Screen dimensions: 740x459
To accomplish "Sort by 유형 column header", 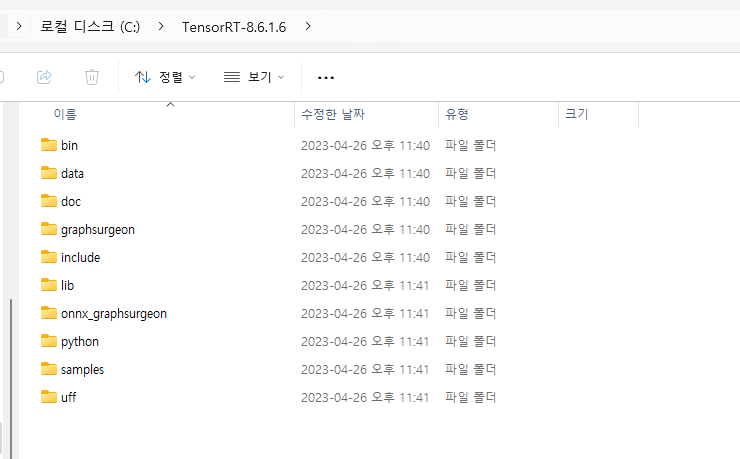I will coord(456,114).
